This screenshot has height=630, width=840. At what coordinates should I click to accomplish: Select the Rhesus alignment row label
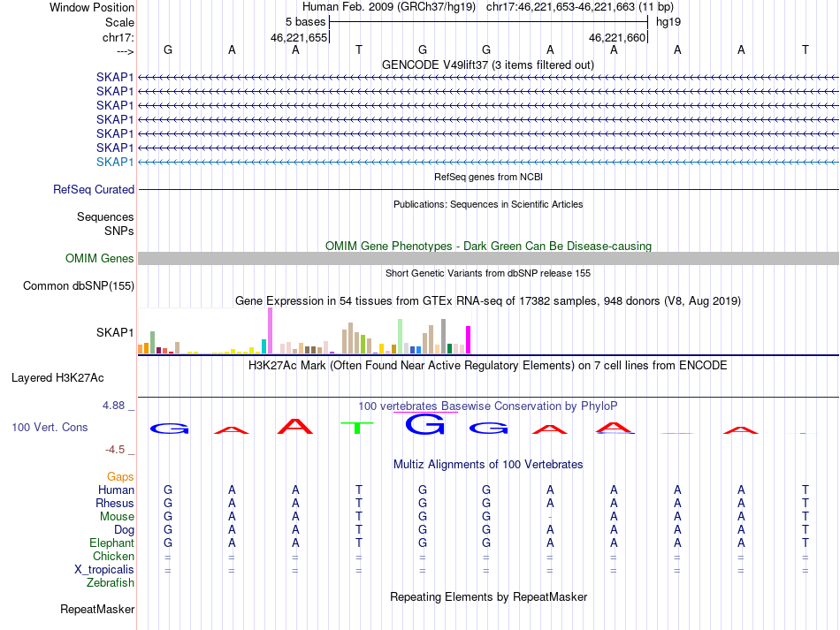pos(115,503)
